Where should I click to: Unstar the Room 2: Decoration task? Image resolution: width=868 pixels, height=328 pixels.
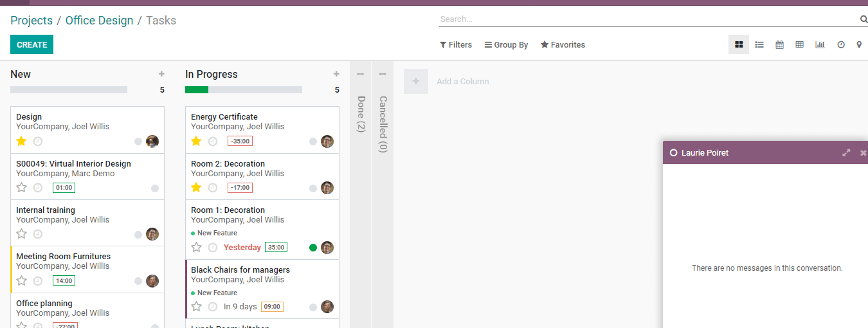coord(196,187)
